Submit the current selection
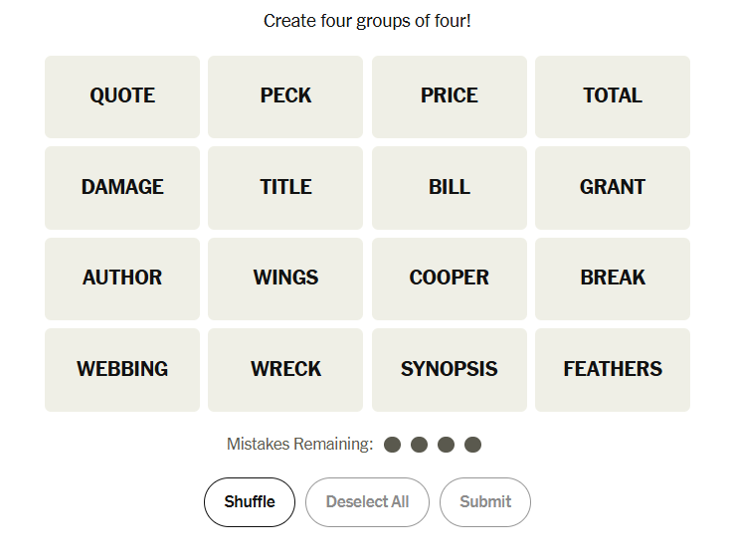Viewport: 729px width, 560px height. [x=485, y=502]
